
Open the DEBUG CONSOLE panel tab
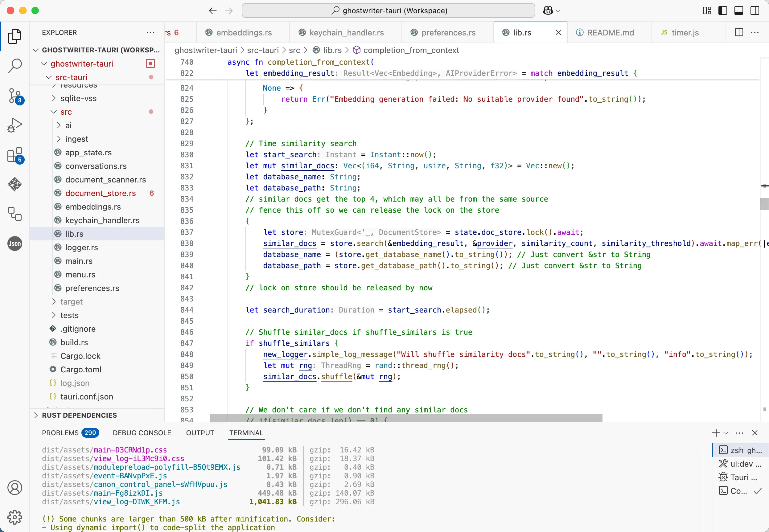[142, 433]
